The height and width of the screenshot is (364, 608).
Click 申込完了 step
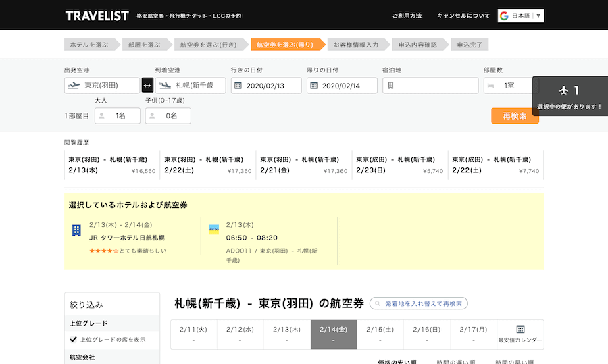[x=470, y=45]
